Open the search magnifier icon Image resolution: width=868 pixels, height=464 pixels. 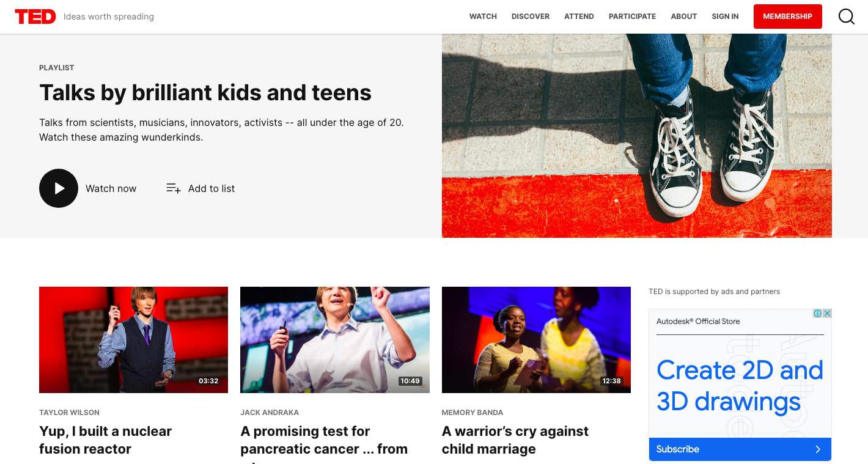pos(847,17)
